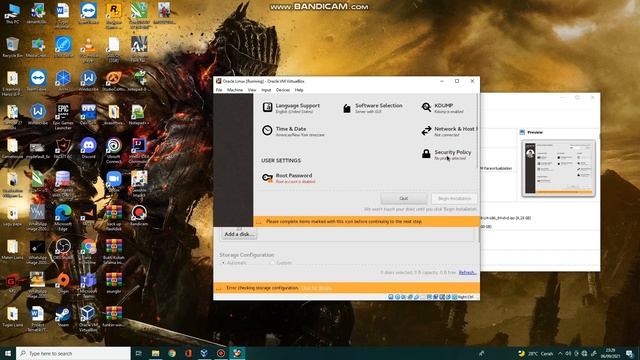
Task: Open the Input menu
Action: pos(266,90)
